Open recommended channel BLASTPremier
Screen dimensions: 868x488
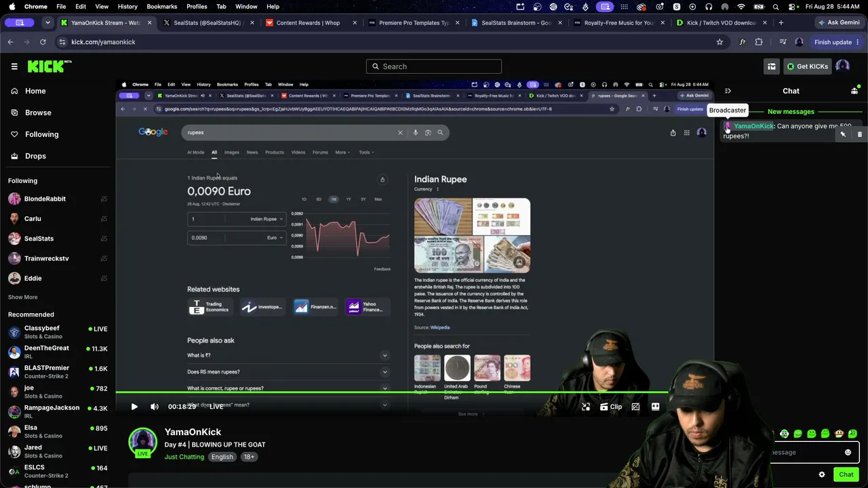pos(58,371)
